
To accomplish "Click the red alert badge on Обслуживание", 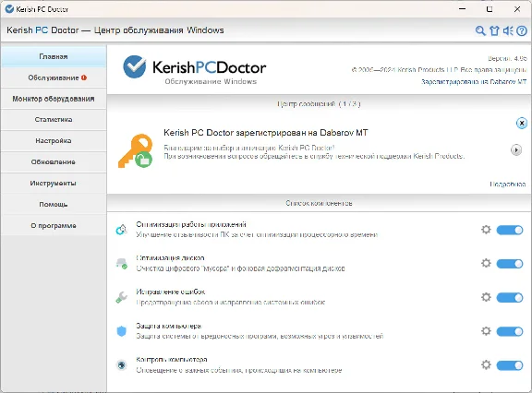I will pos(84,77).
